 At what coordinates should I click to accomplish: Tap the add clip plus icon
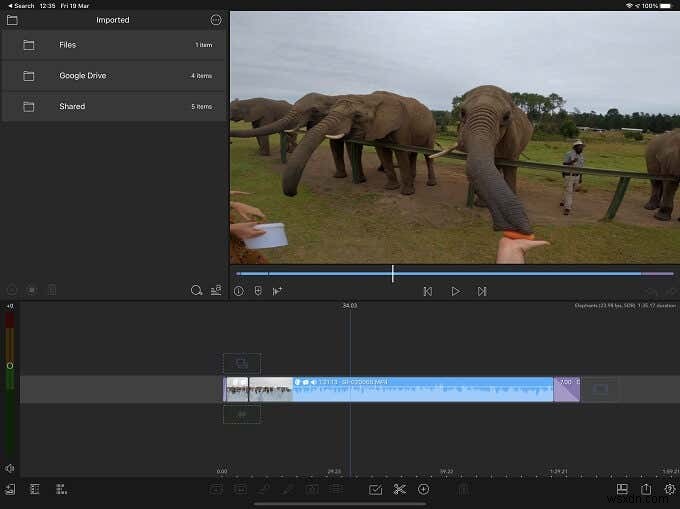point(423,489)
